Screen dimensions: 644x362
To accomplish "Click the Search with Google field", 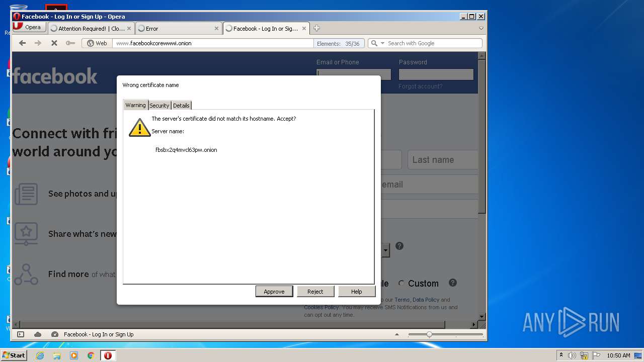I will pyautogui.click(x=434, y=43).
